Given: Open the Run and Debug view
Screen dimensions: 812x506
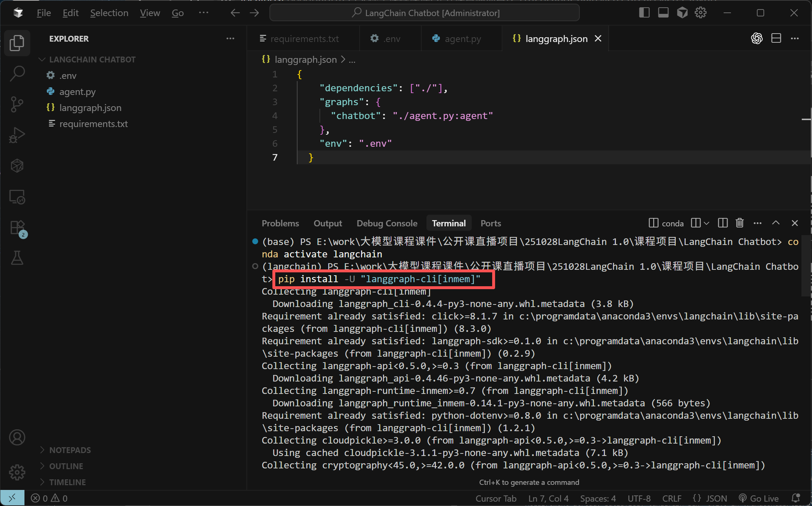Looking at the screenshot, I should (17, 135).
